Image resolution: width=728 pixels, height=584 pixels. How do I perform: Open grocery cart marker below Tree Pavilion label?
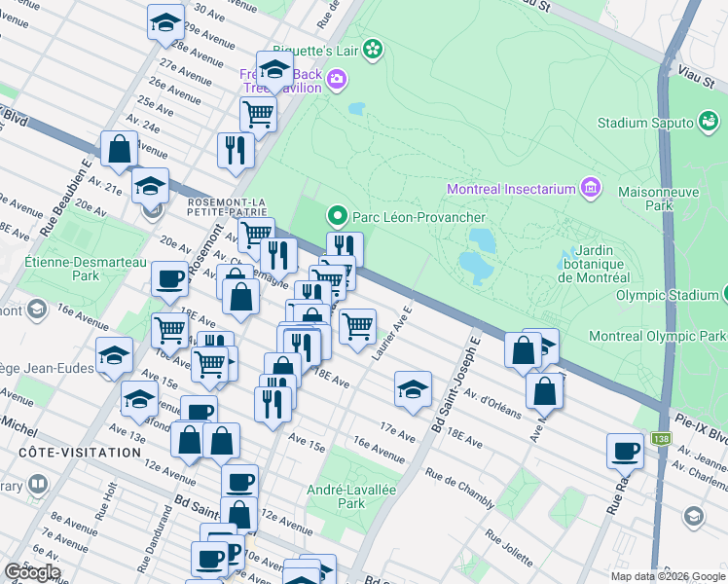point(259,115)
